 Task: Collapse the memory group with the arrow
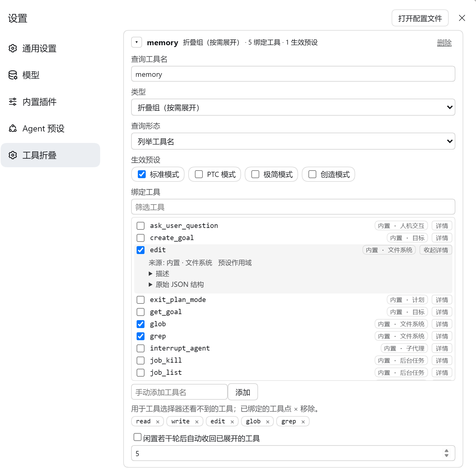coord(137,42)
